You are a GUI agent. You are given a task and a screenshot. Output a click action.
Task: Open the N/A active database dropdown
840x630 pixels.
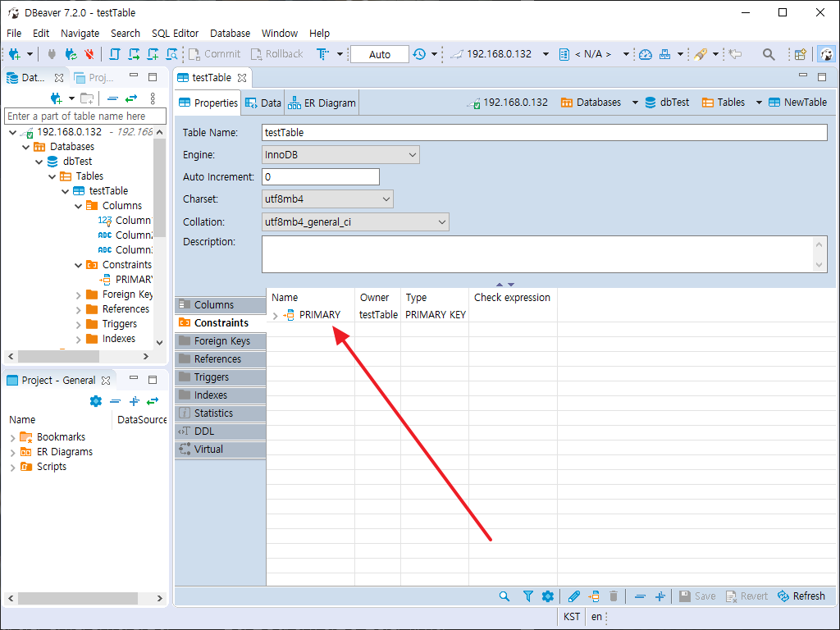click(626, 54)
